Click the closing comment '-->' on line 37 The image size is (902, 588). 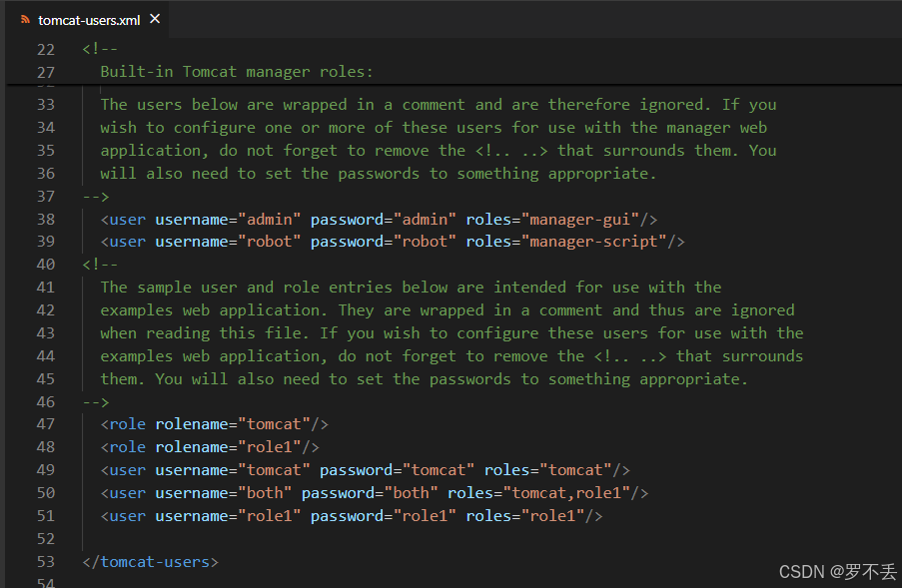point(96,197)
